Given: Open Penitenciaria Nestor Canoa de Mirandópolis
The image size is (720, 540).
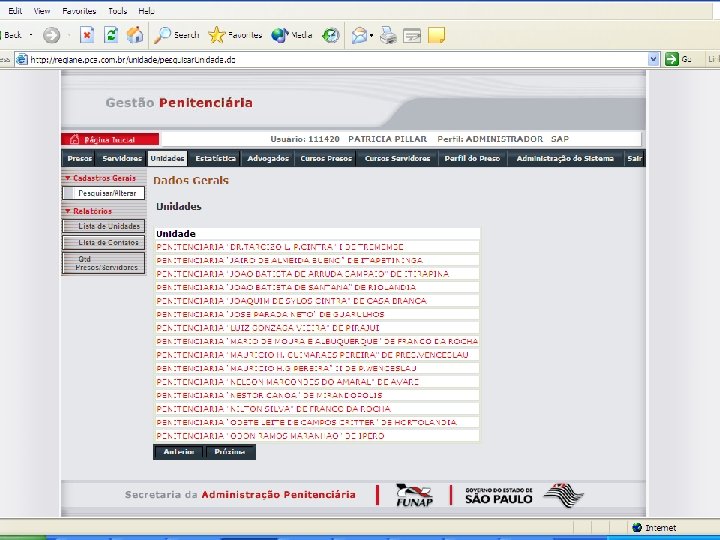Looking at the screenshot, I should coord(269,395).
